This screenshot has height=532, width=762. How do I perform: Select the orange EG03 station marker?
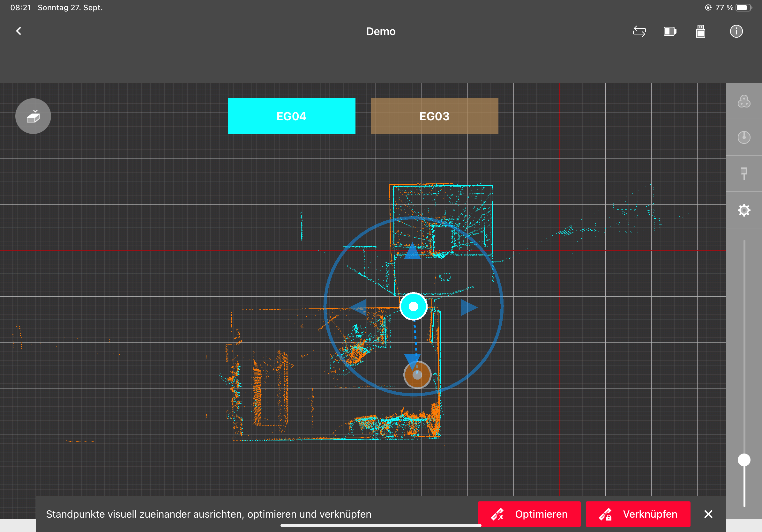(417, 375)
